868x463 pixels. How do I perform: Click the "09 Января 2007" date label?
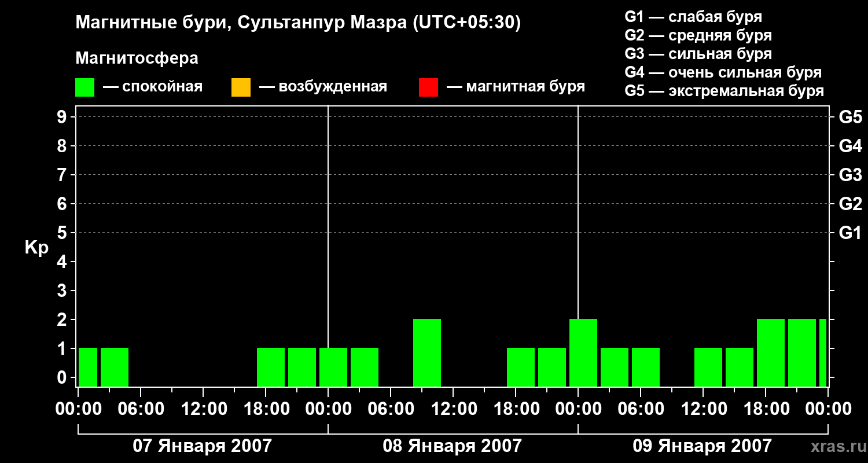(x=703, y=446)
